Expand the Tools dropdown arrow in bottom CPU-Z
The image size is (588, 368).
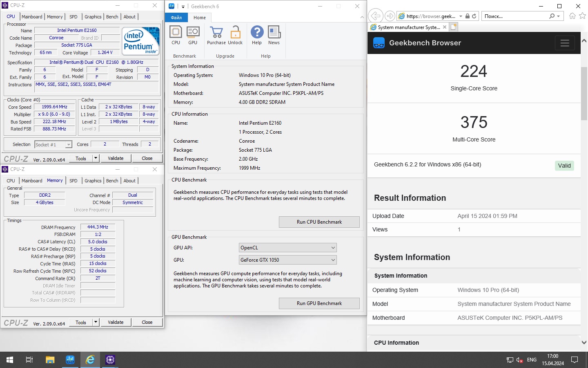click(x=96, y=322)
